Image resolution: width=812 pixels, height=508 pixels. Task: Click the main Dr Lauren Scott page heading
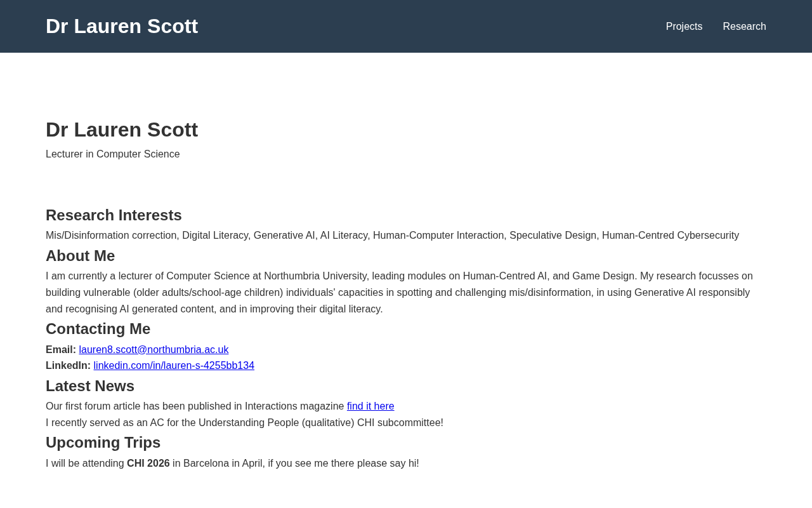[x=122, y=130]
